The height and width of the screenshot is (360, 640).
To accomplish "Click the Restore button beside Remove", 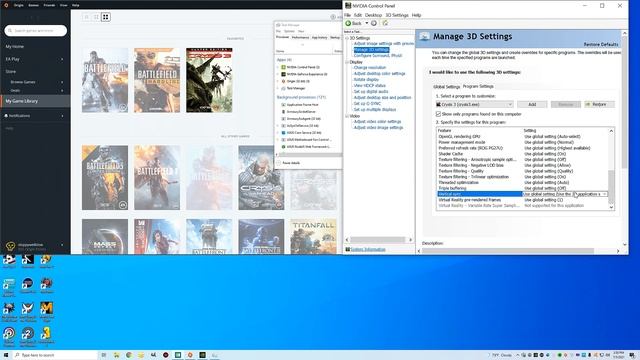I will click(599, 104).
